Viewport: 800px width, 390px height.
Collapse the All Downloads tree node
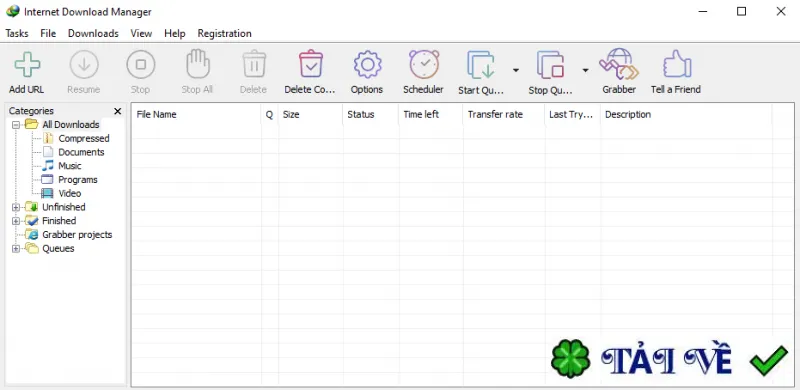[16, 125]
